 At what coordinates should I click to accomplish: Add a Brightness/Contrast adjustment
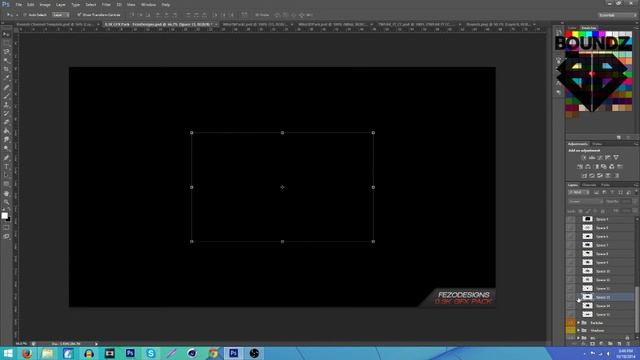[584, 158]
